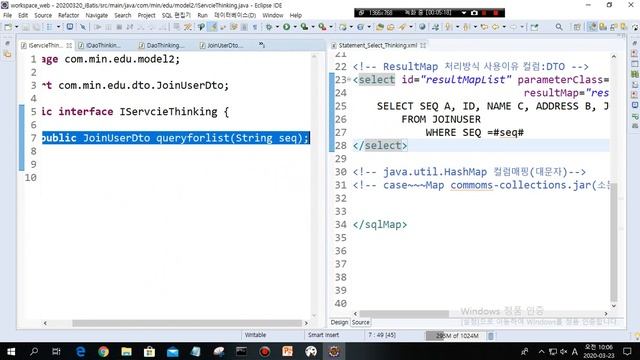Click the Back navigation arrow icon
Image resolution: width=640 pixels, height=360 pixels.
click(x=495, y=27)
